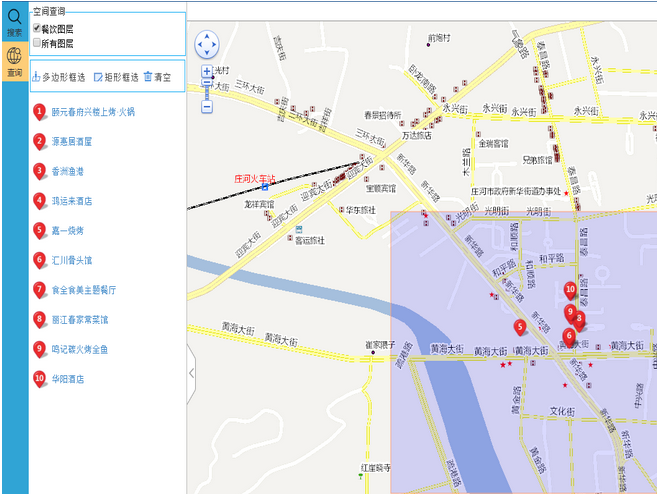Click the 庄河市政府新华街道办事处 label
657x494 pixels.
(x=515, y=191)
